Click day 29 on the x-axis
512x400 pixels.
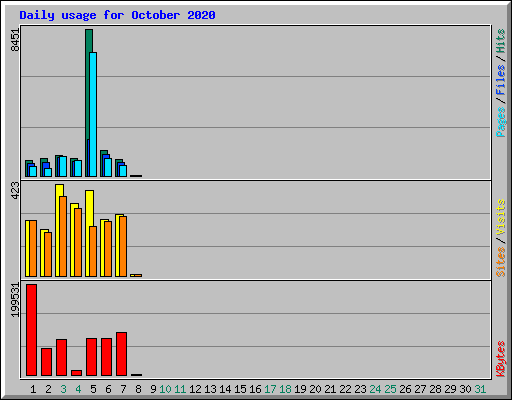coord(450,389)
